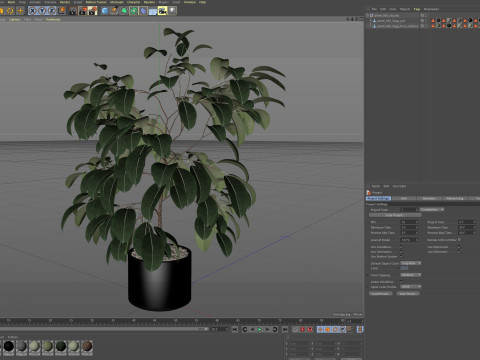The image size is (480, 360).
Task: Go to start of animation
Action: pos(235,329)
